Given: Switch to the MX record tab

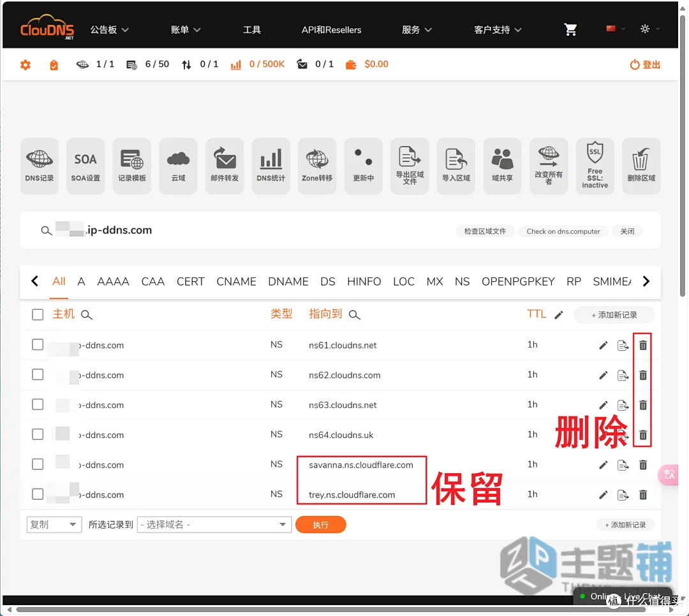Looking at the screenshot, I should (434, 282).
